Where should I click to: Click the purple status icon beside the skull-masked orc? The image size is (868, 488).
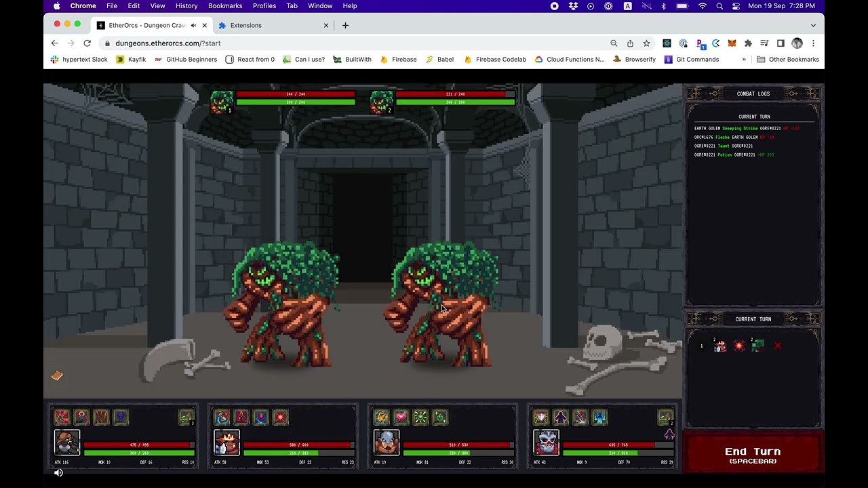pos(669,434)
